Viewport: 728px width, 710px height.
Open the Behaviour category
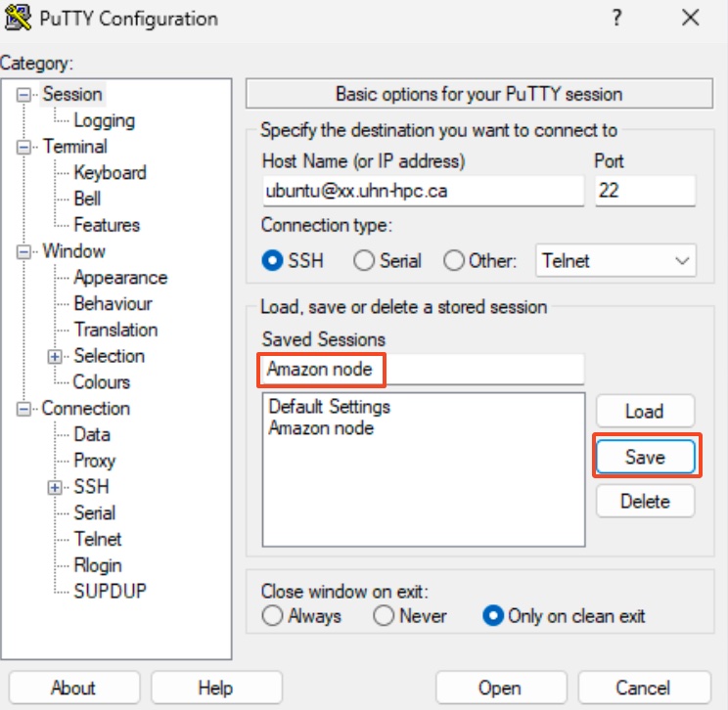tap(113, 303)
